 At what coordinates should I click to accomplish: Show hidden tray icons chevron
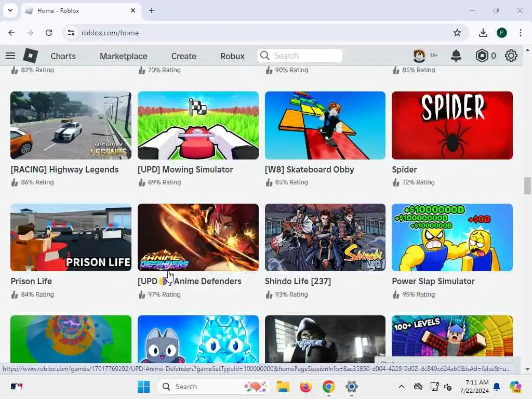(402, 387)
